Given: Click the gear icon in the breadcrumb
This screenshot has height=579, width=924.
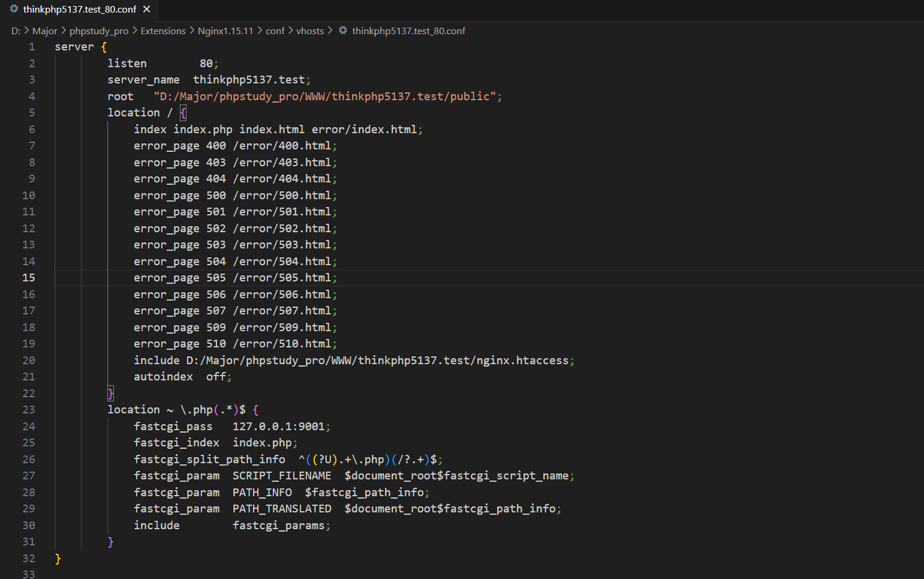Looking at the screenshot, I should tap(343, 30).
